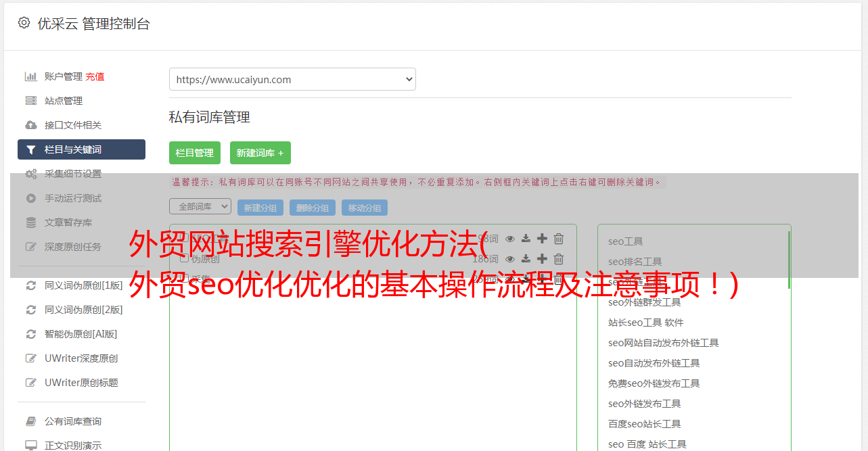
Task: Delete the 伪原创 library with trash icon
Action: [x=559, y=259]
